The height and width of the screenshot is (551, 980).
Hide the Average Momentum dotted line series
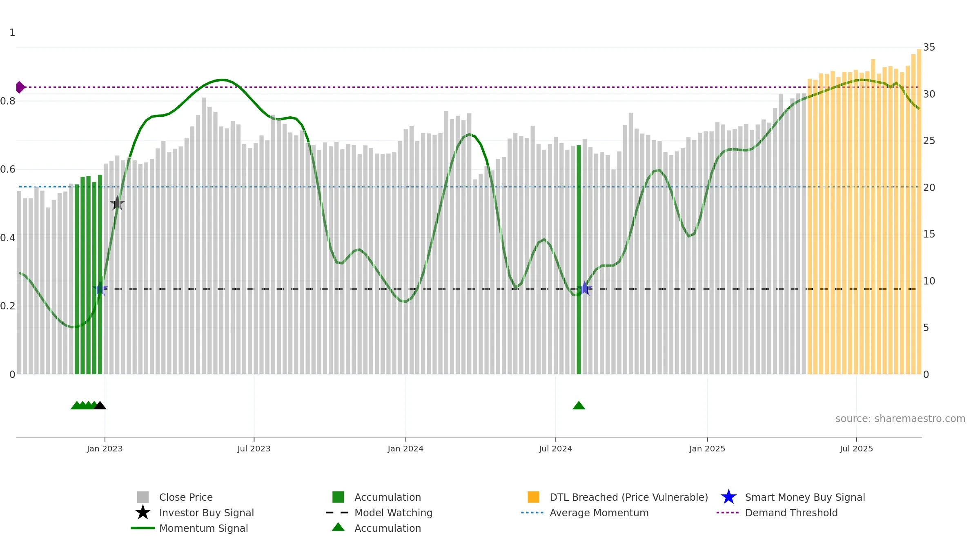click(x=585, y=513)
